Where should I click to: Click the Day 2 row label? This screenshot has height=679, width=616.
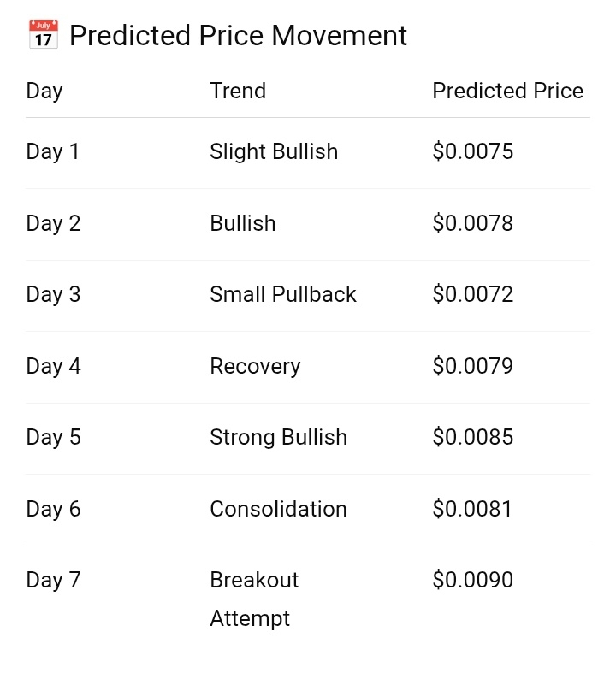click(x=53, y=224)
